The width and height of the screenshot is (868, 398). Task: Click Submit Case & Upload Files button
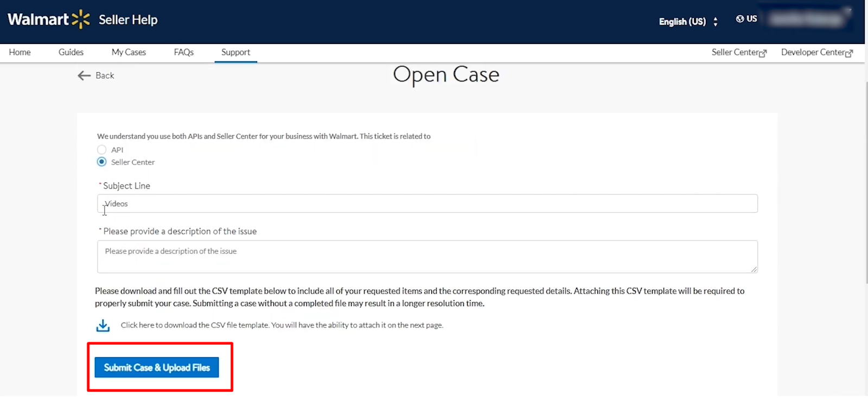[157, 368]
